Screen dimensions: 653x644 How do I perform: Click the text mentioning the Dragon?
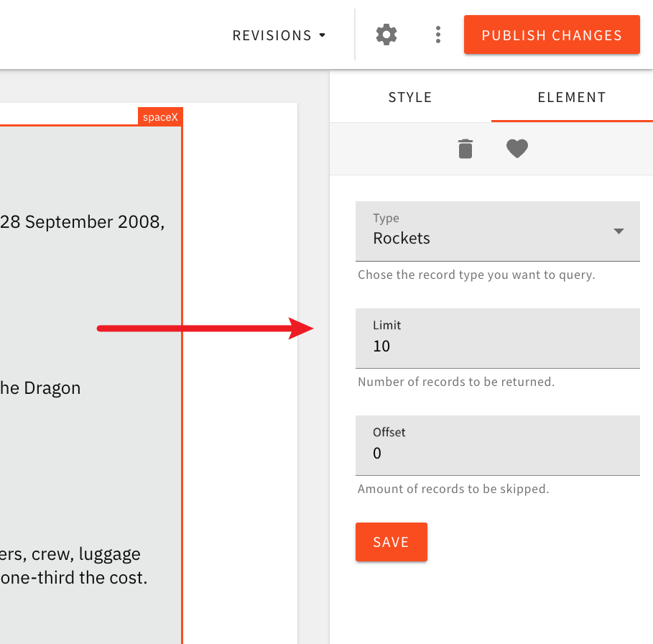[40, 387]
